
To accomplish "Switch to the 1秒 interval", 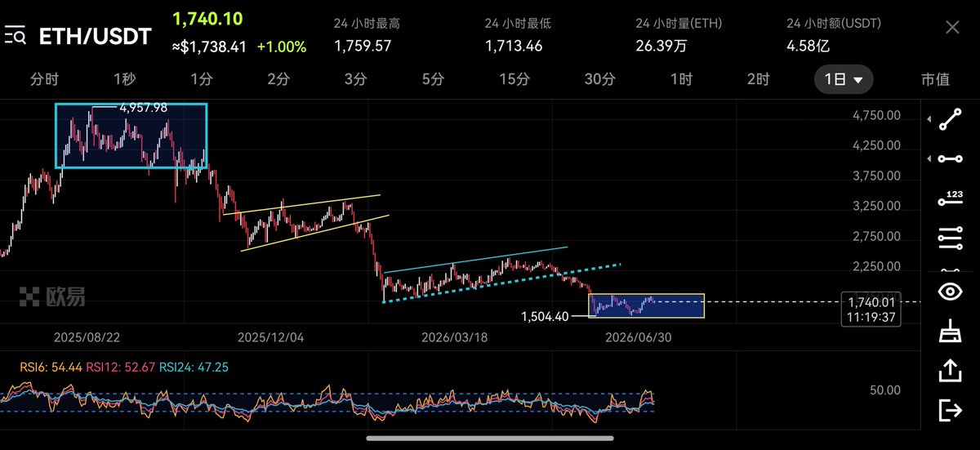I will 124,79.
